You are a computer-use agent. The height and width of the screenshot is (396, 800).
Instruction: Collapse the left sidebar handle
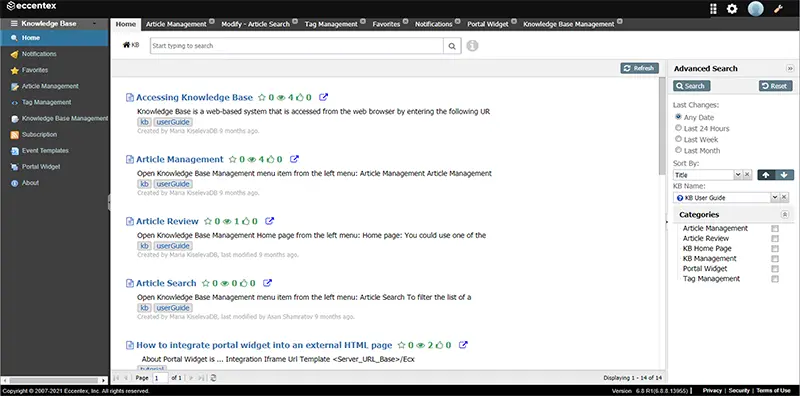pos(109,203)
